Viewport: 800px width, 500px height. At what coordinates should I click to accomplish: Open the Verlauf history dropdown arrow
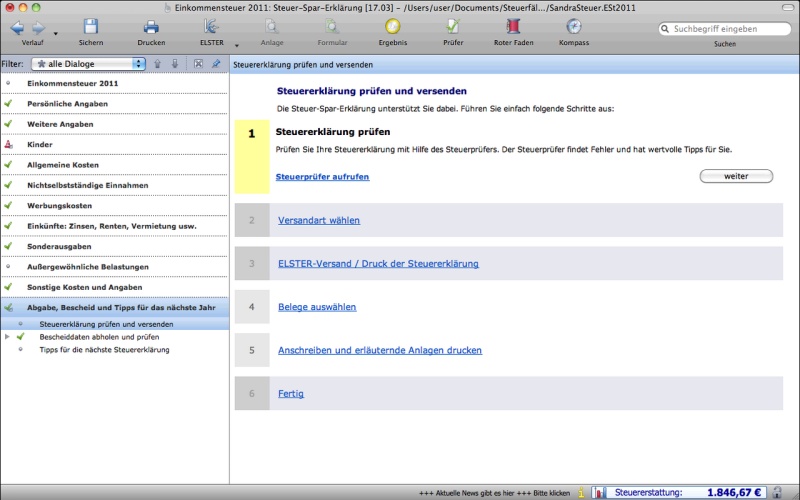(x=56, y=34)
